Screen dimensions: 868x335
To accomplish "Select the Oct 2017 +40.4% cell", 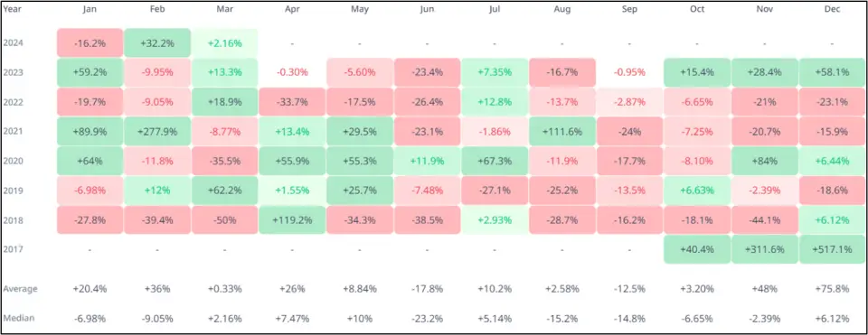I will click(697, 249).
